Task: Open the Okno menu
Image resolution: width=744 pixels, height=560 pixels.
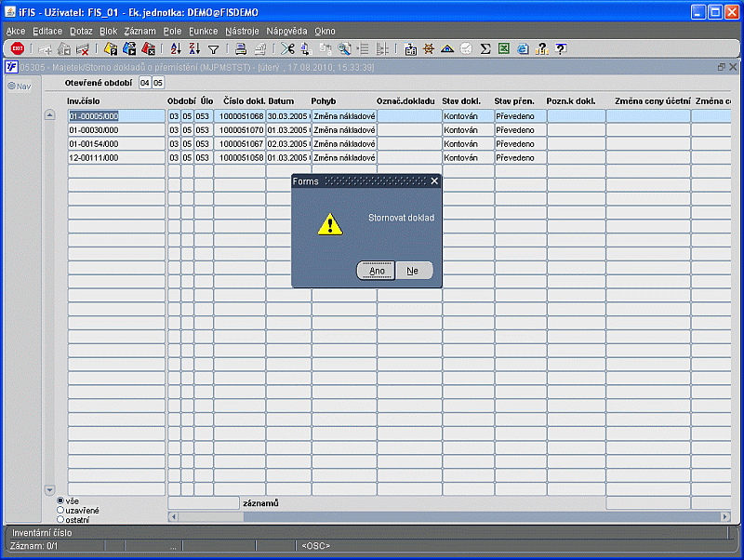Action: tap(325, 32)
